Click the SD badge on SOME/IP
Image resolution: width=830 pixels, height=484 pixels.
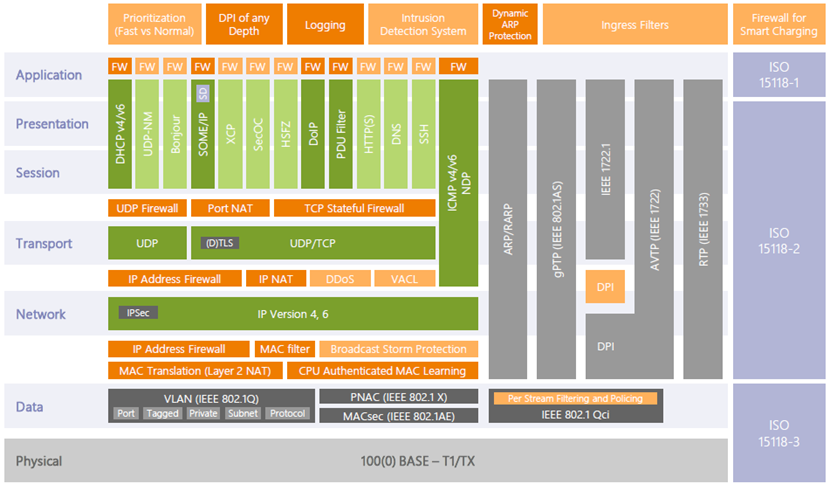coord(203,93)
